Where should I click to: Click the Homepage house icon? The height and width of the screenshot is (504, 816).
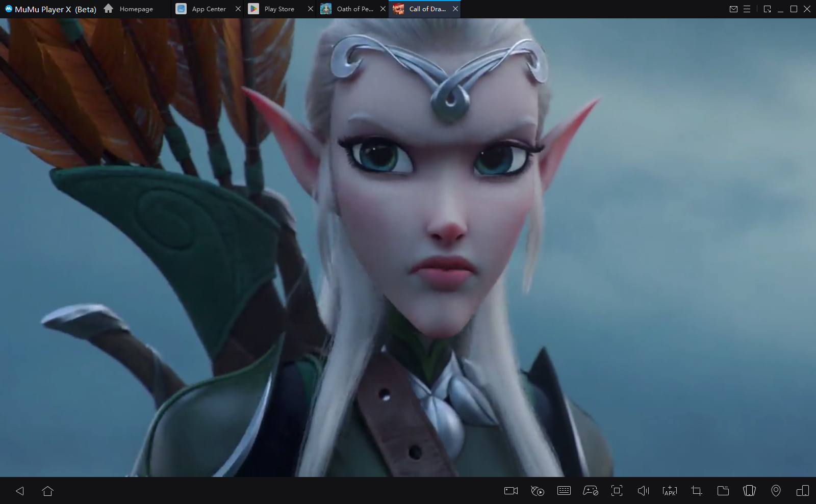(x=108, y=8)
